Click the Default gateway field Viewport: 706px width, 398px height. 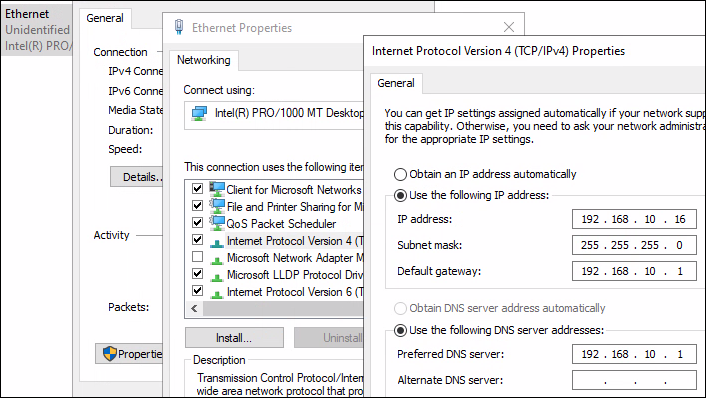point(634,271)
